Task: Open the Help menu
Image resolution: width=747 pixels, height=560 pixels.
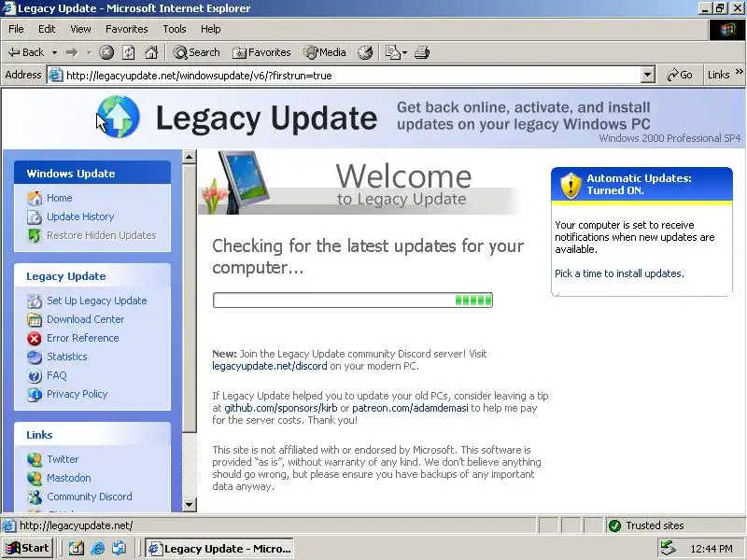Action: click(x=211, y=29)
